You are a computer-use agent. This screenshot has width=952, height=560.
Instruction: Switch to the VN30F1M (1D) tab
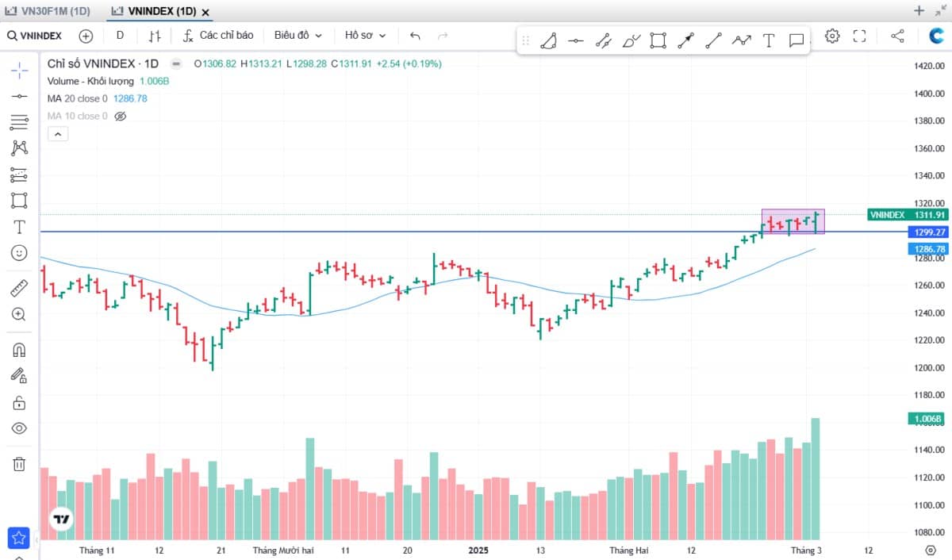[x=48, y=11]
